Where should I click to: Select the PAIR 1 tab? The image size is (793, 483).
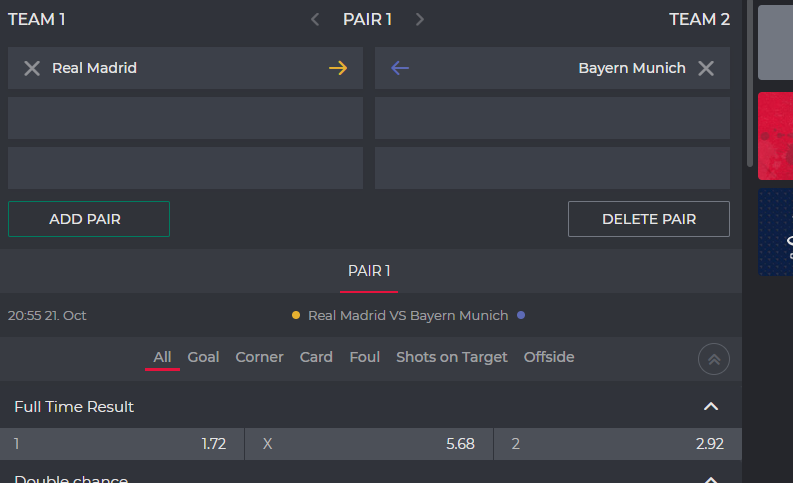click(x=369, y=271)
